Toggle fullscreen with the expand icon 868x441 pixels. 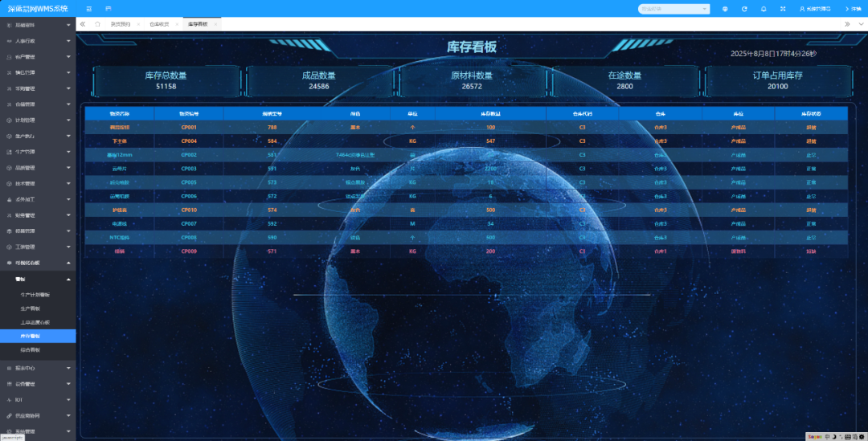point(783,9)
